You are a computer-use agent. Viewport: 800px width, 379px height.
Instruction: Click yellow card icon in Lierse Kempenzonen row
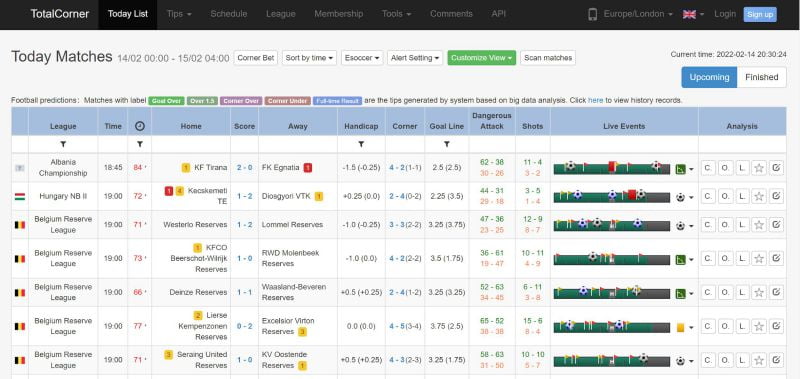pos(680,327)
